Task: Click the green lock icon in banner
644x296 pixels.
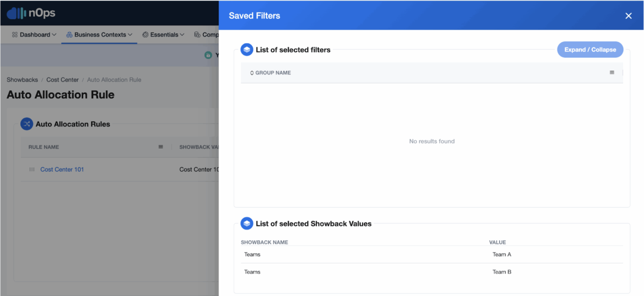Action: [208, 55]
